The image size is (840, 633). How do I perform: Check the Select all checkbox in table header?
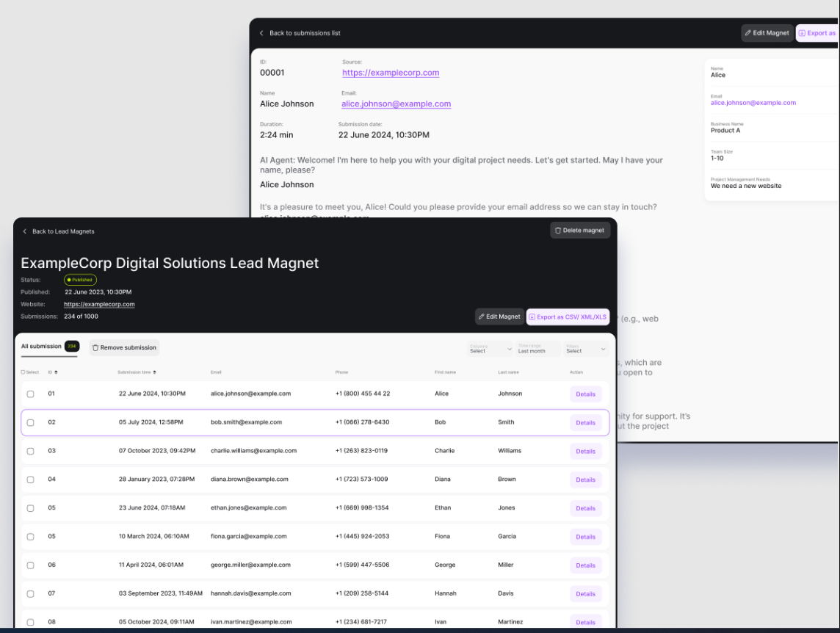[x=22, y=372]
